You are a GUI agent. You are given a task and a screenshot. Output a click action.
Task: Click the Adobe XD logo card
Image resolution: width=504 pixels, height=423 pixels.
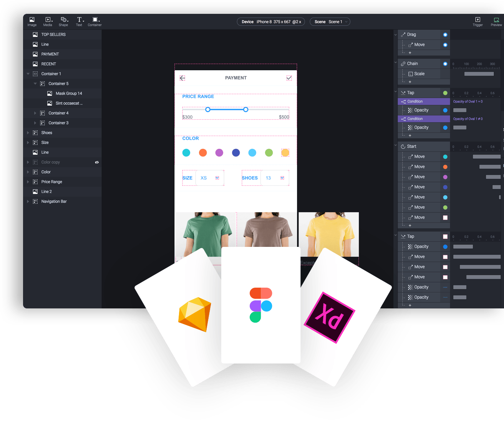coord(329,318)
